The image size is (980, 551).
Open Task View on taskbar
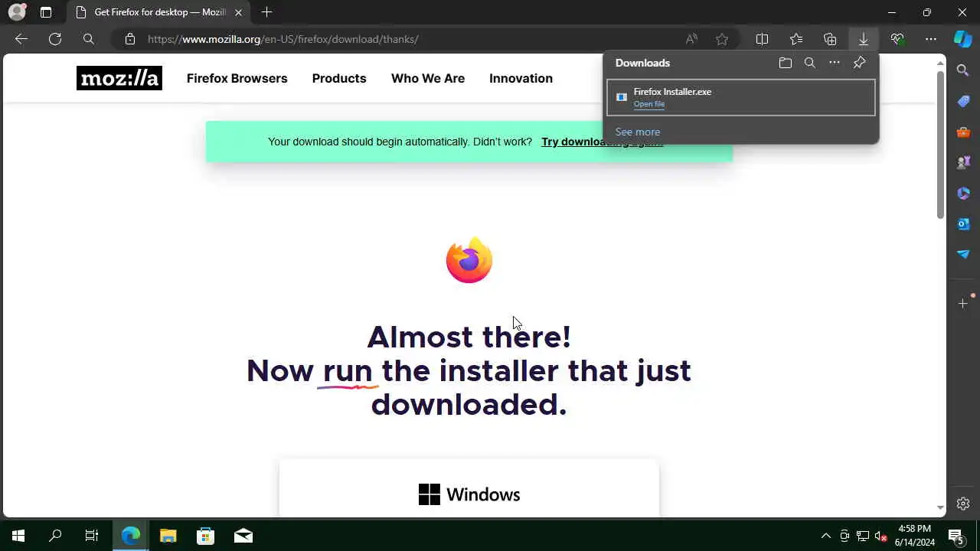[92, 536]
